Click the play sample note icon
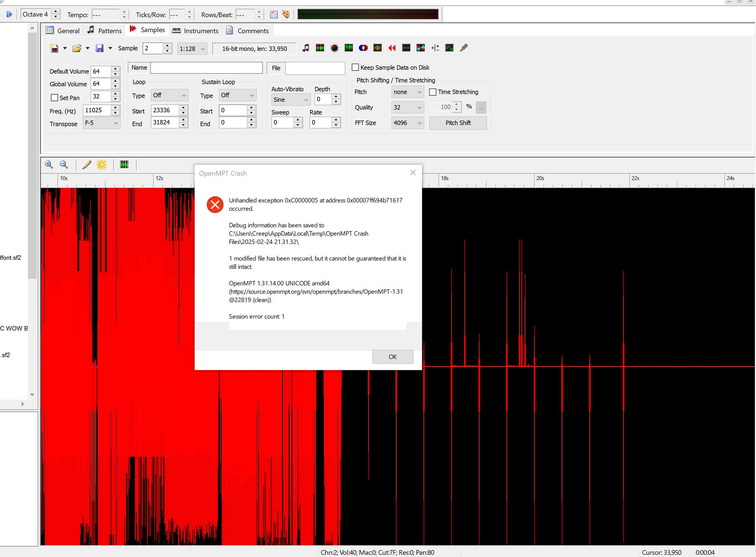Image resolution: width=756 pixels, height=557 pixels. click(x=306, y=48)
